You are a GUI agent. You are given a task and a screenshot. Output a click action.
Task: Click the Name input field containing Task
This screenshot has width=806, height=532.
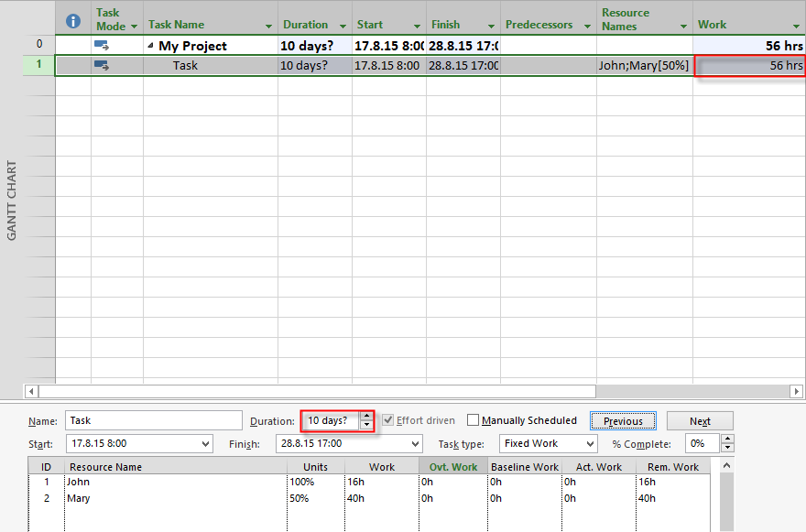click(x=153, y=420)
